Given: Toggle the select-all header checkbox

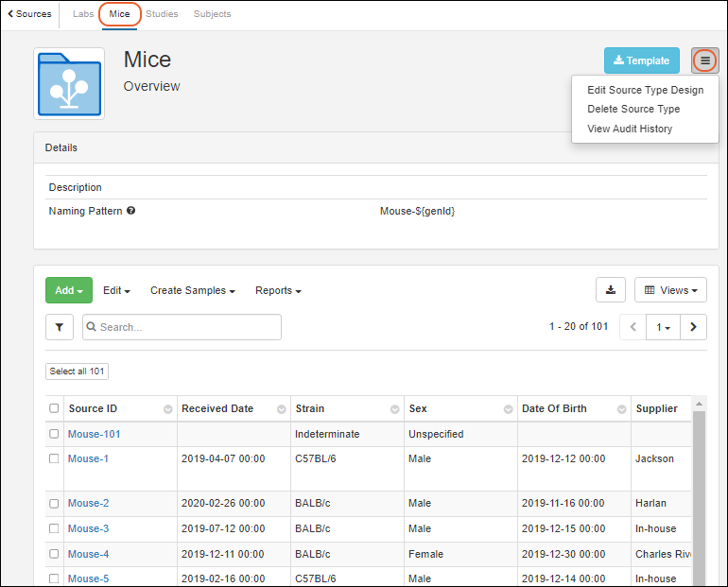Looking at the screenshot, I should click(54, 408).
